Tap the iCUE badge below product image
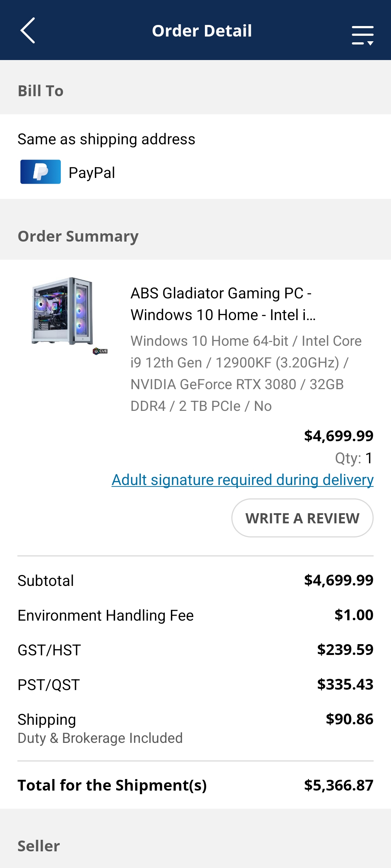The image size is (391, 868). [100, 351]
